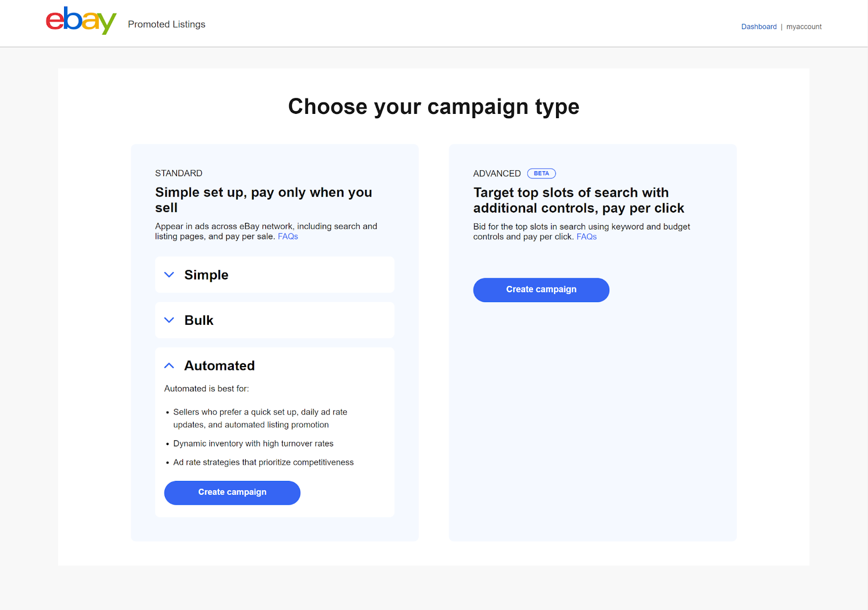
Task: Open the myaccount page
Action: coord(803,26)
